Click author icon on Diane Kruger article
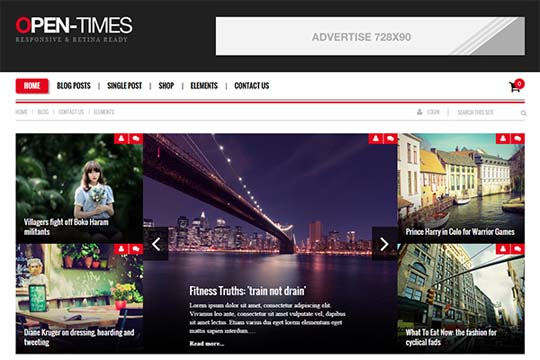 click(121, 249)
